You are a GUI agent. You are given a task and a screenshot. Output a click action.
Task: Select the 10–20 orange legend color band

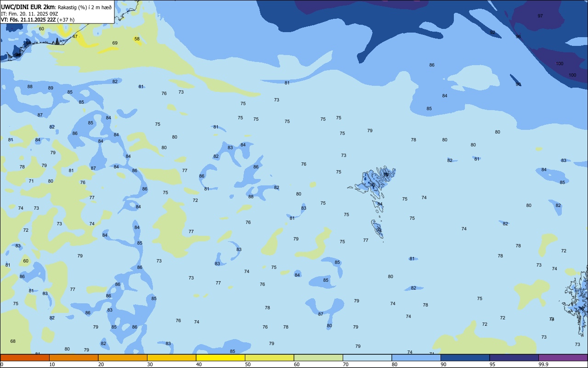[x=73, y=357]
